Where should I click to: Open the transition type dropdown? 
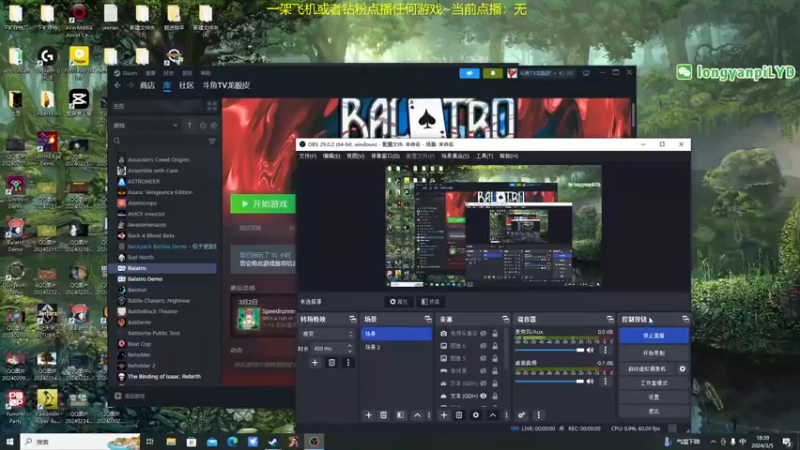pos(327,334)
